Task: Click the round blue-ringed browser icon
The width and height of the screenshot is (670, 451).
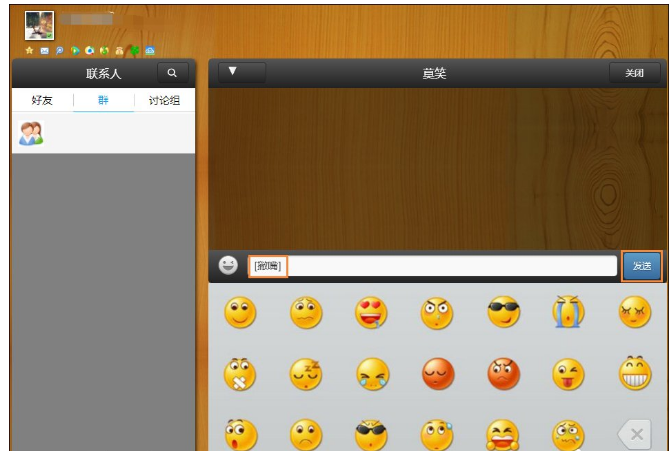Action: (89, 50)
